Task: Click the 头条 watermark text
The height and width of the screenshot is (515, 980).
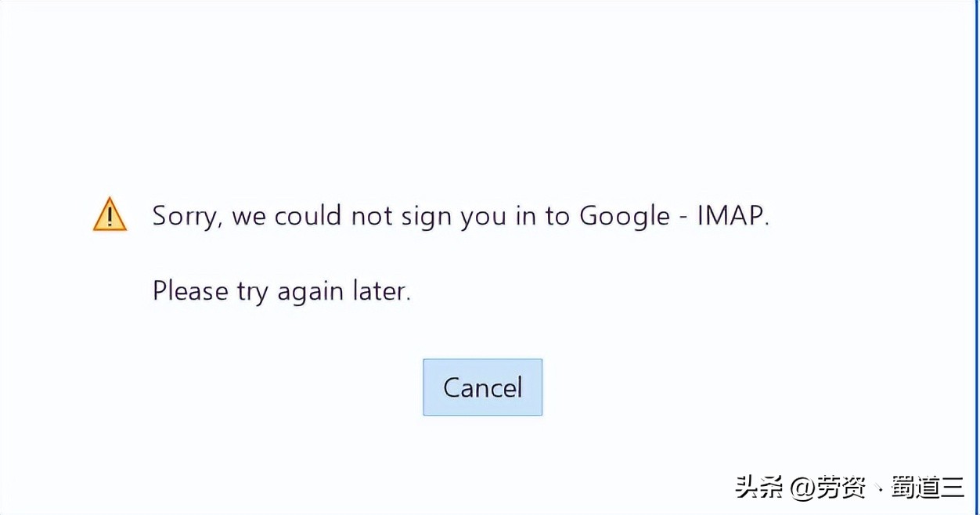Action: pos(758,486)
